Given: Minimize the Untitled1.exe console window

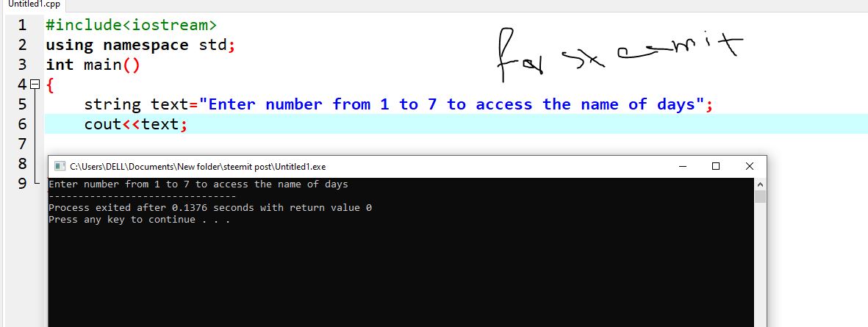Looking at the screenshot, I should point(682,166).
